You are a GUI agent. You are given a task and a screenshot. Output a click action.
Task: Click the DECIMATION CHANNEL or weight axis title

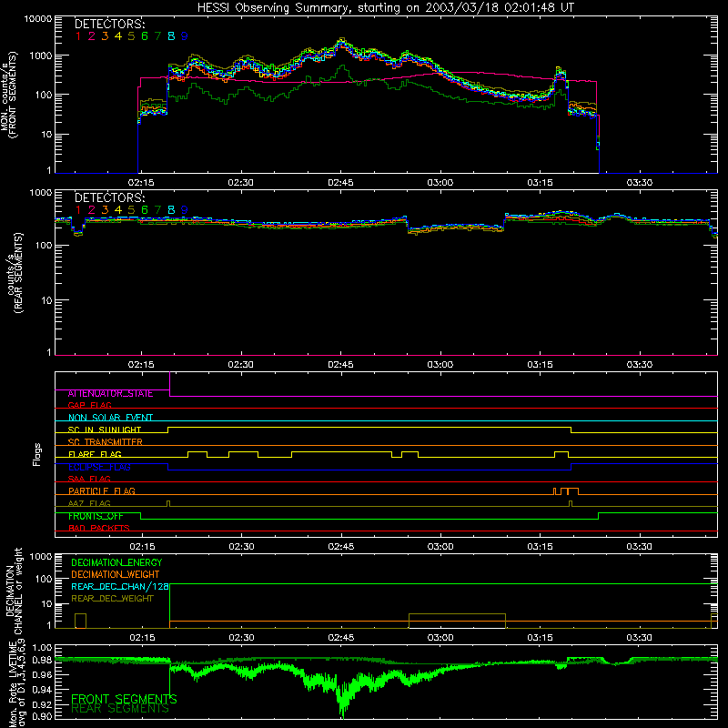pyautogui.click(x=14, y=591)
